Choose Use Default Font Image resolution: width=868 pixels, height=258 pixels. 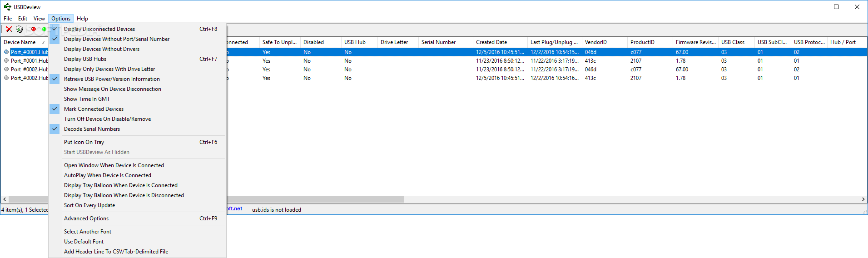137,242
